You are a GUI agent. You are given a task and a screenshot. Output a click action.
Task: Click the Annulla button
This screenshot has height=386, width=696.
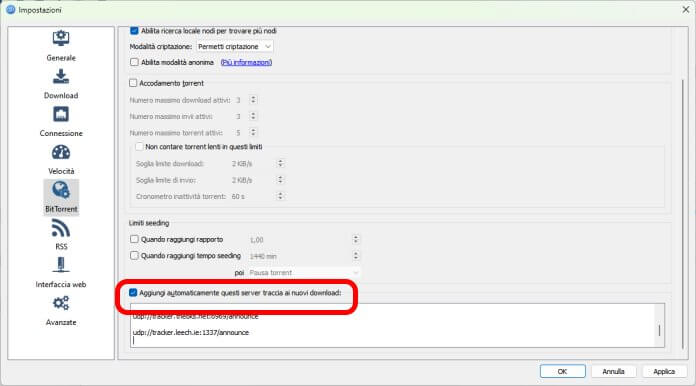click(x=613, y=371)
